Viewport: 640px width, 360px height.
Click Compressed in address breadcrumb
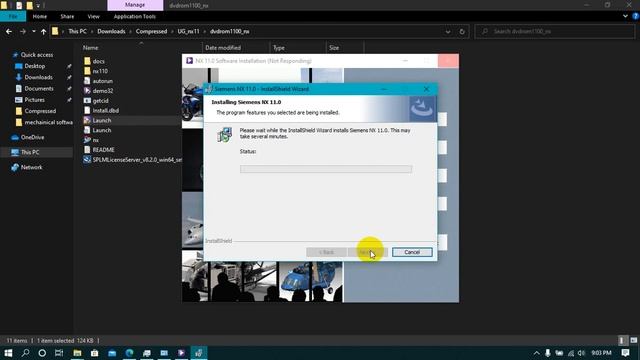click(x=151, y=31)
